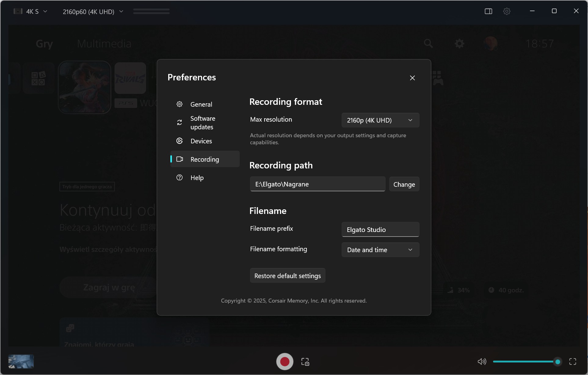The width and height of the screenshot is (588, 375).
Task: Click the volume slider handle
Action: point(557,362)
